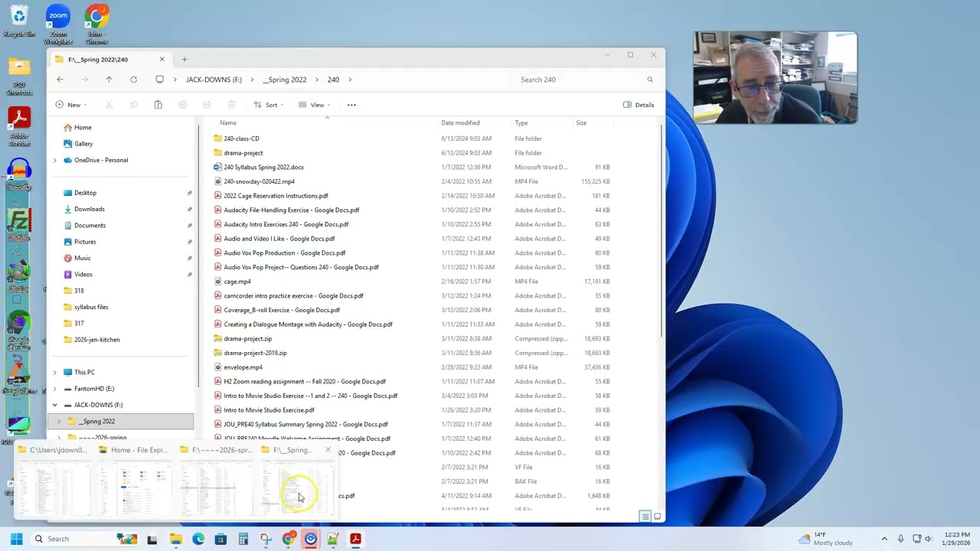Click the Windows Start button
This screenshot has height=551, width=980.
point(16,539)
